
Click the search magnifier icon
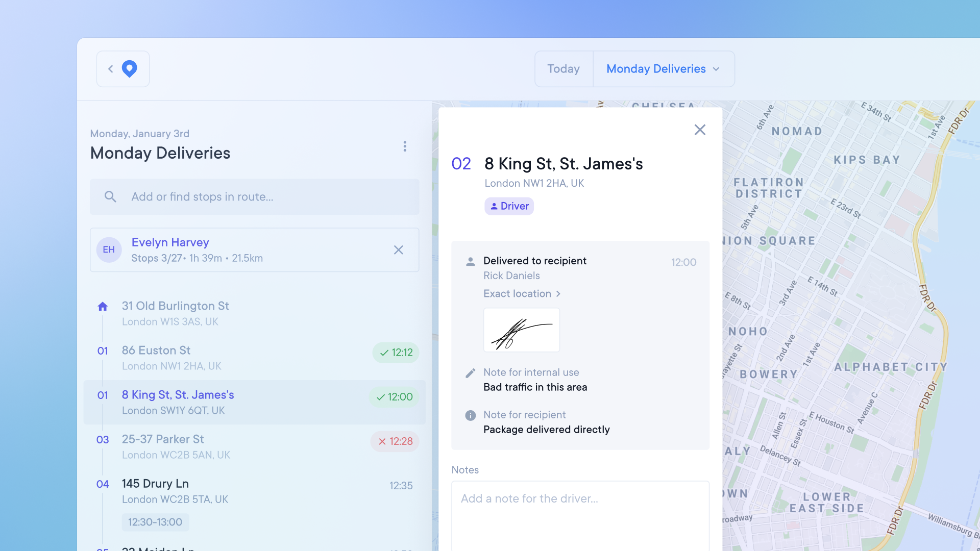pos(110,196)
